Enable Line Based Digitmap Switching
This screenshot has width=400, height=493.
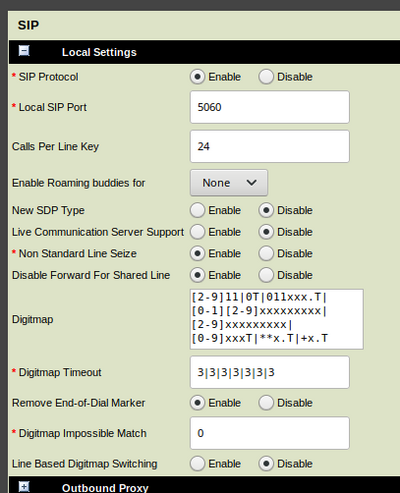[197, 464]
